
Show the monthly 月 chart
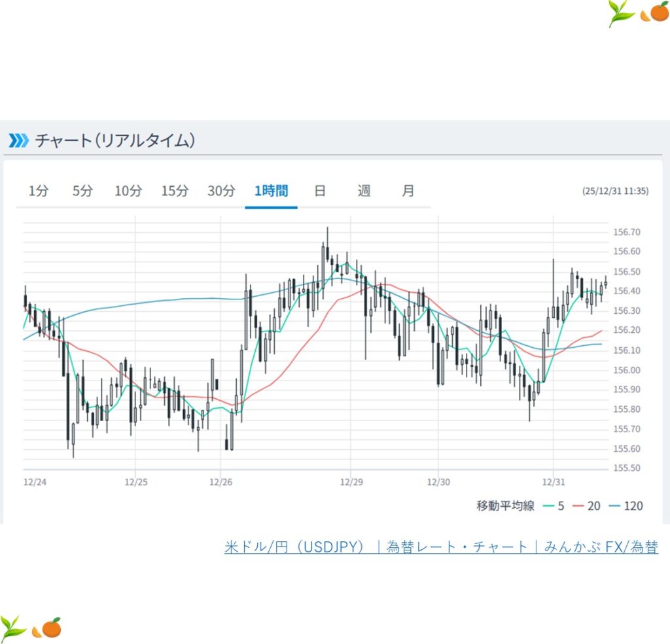408,191
